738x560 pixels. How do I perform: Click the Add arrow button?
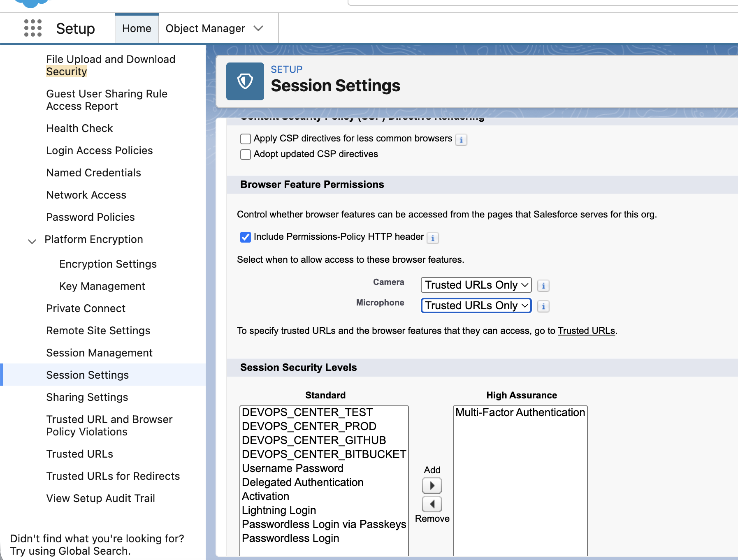tap(432, 486)
